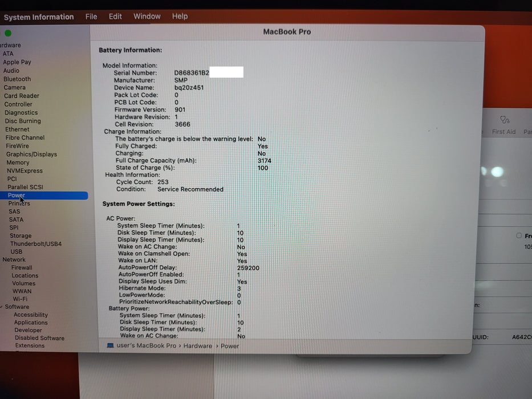
Task: Click the Device Name value bq20z451
Action: pos(189,88)
